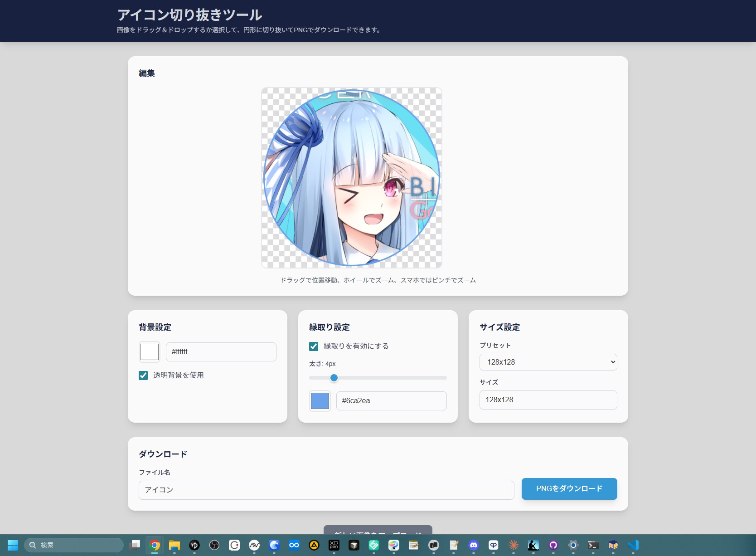Click the アイコン切り抜きツール page title
Image resolution: width=756 pixels, height=556 pixels.
(189, 15)
